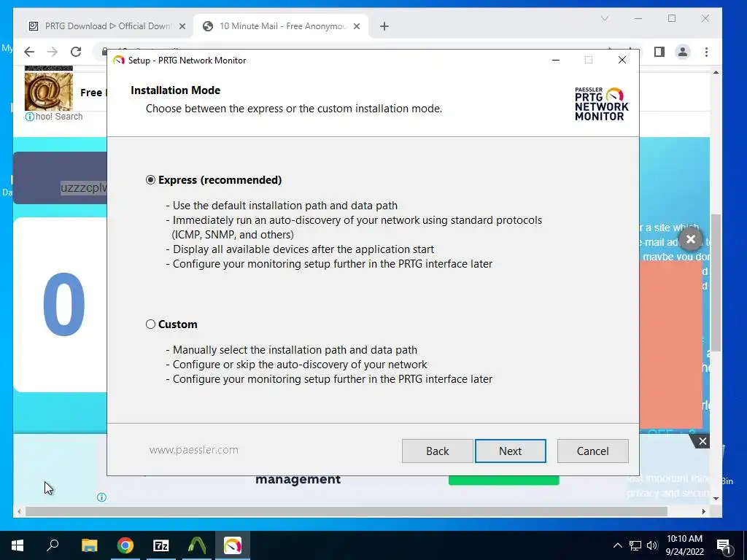Open the green arch app in taskbar
Image resolution: width=747 pixels, height=560 pixels.
point(197,545)
